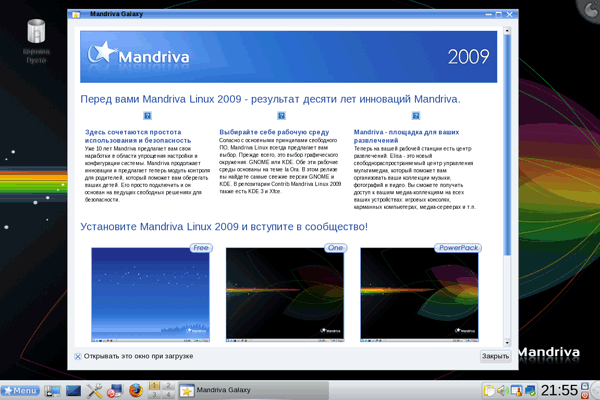Minimize the Mandriva Galaxy window

pyautogui.click(x=489, y=15)
